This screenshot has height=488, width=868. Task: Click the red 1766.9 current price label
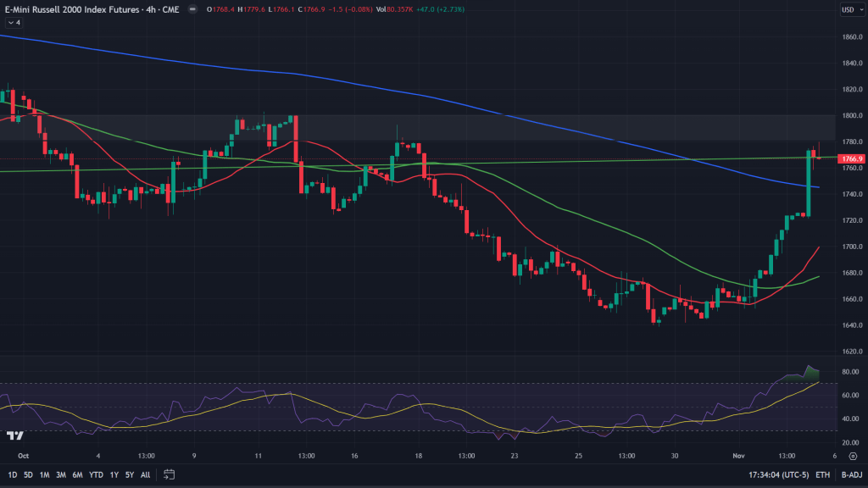coord(849,158)
